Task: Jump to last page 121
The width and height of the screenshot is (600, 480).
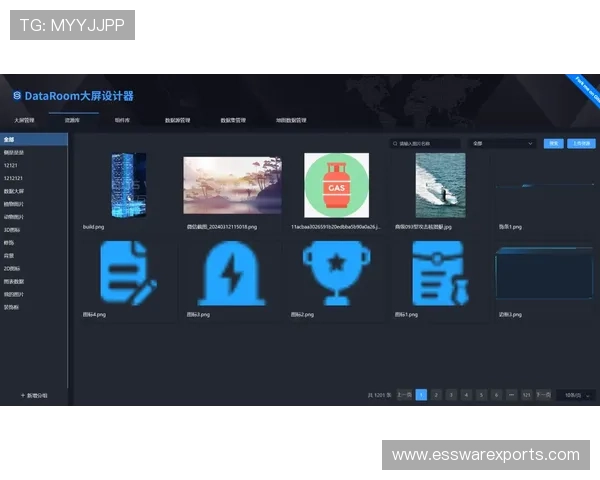Action: click(x=527, y=395)
